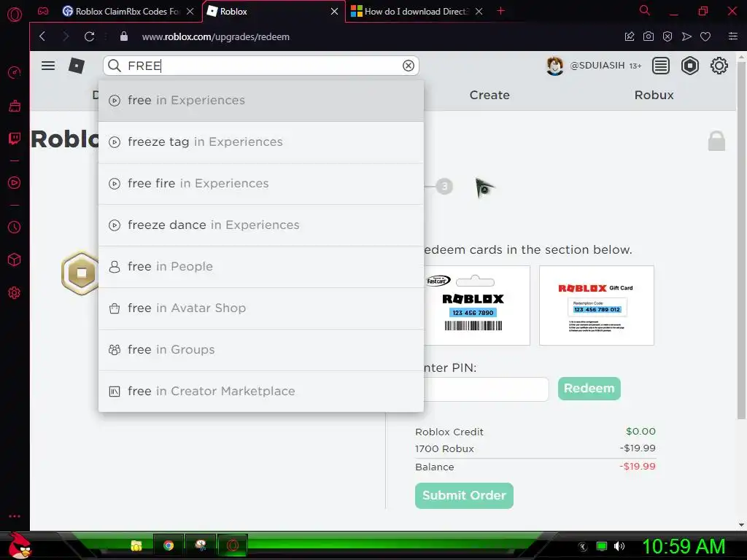
Task: Open the ad blocker shield icon
Action: coord(667,36)
